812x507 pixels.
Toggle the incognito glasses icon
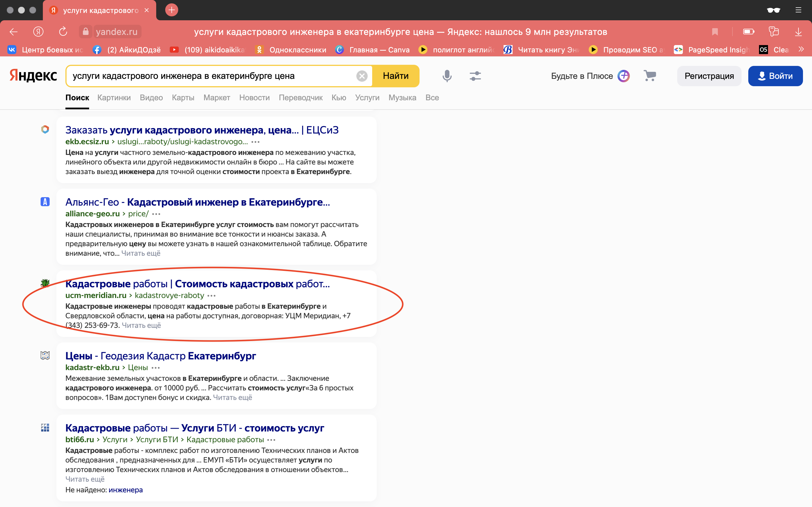(773, 10)
